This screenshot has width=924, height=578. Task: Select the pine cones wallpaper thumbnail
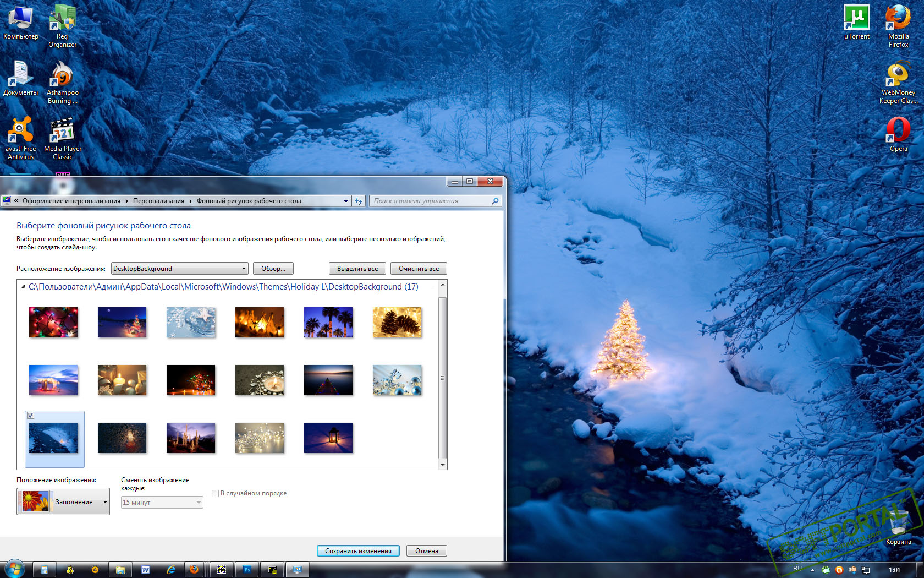point(397,322)
